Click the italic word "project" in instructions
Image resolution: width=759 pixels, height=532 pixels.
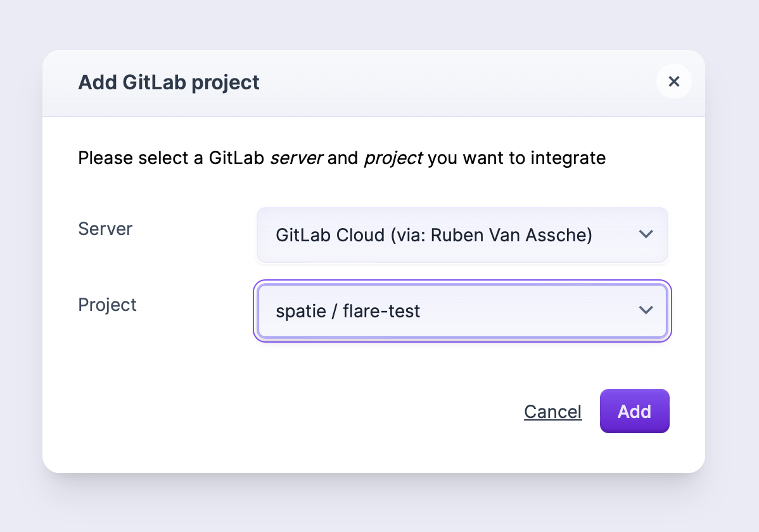tap(393, 158)
